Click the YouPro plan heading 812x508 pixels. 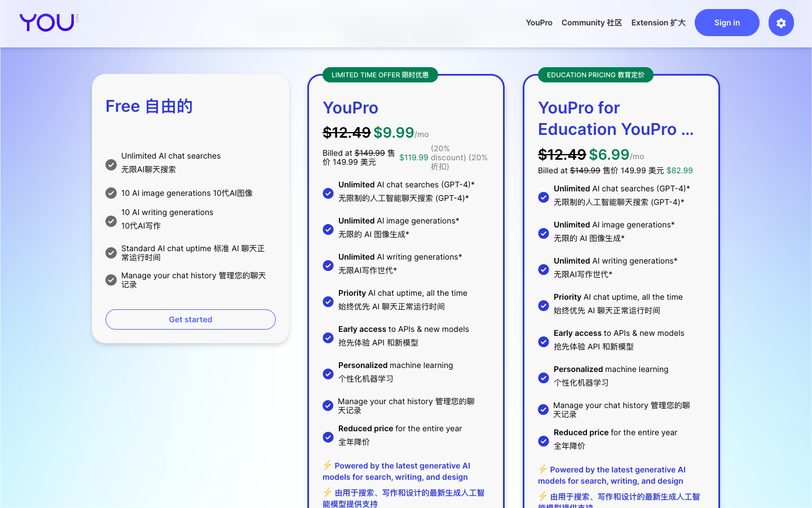coord(350,108)
